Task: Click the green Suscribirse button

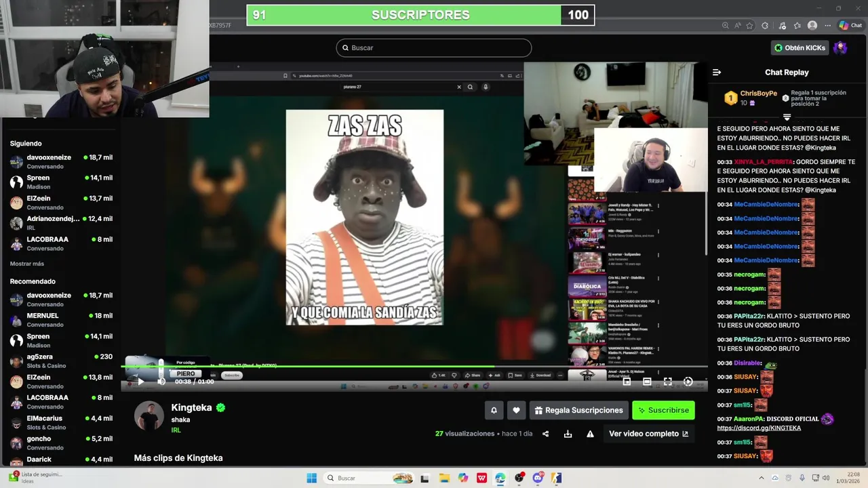Action: click(x=664, y=410)
